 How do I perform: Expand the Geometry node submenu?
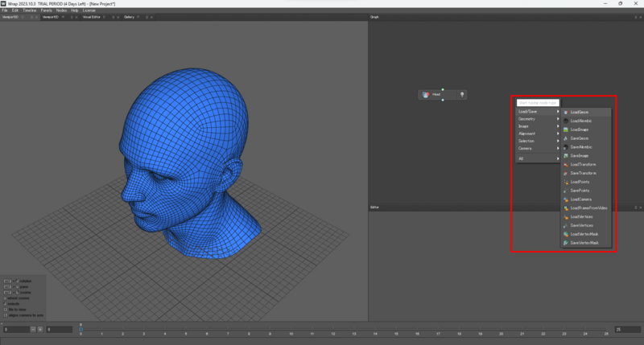click(539, 119)
